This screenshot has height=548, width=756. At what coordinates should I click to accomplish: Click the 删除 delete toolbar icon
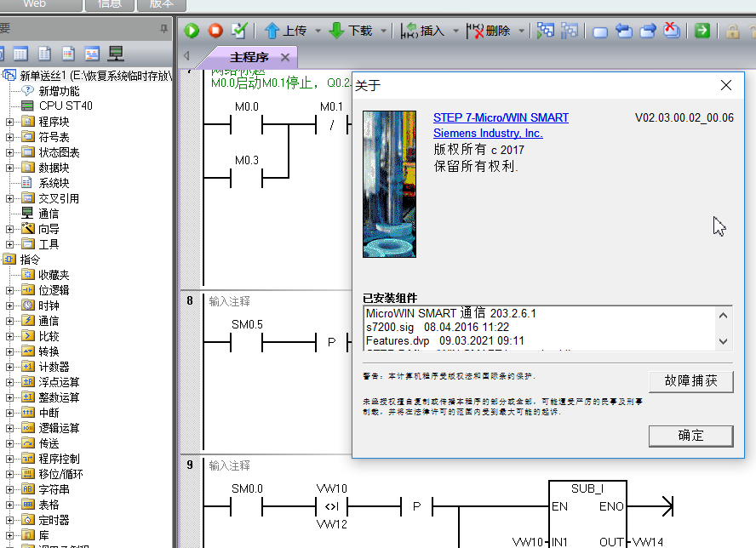(489, 31)
